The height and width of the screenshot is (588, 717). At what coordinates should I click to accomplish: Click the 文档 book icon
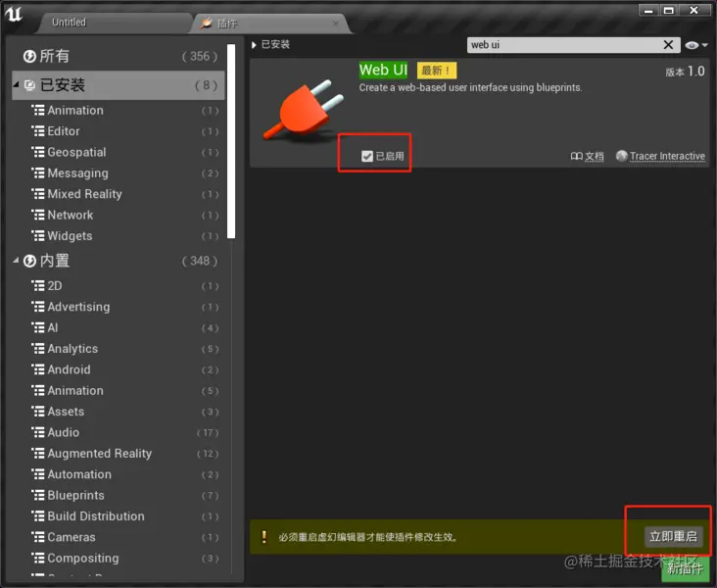pyautogui.click(x=577, y=157)
